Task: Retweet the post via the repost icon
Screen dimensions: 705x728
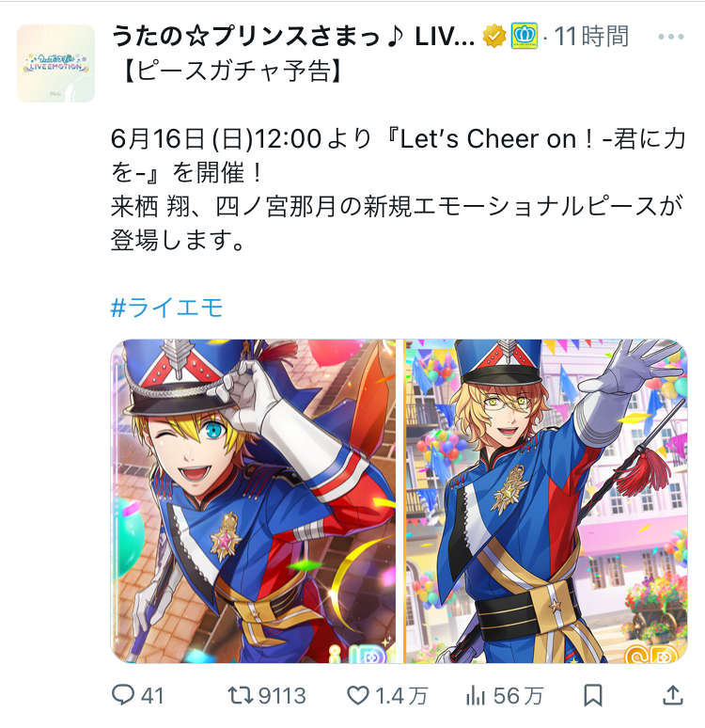Action: [240, 695]
